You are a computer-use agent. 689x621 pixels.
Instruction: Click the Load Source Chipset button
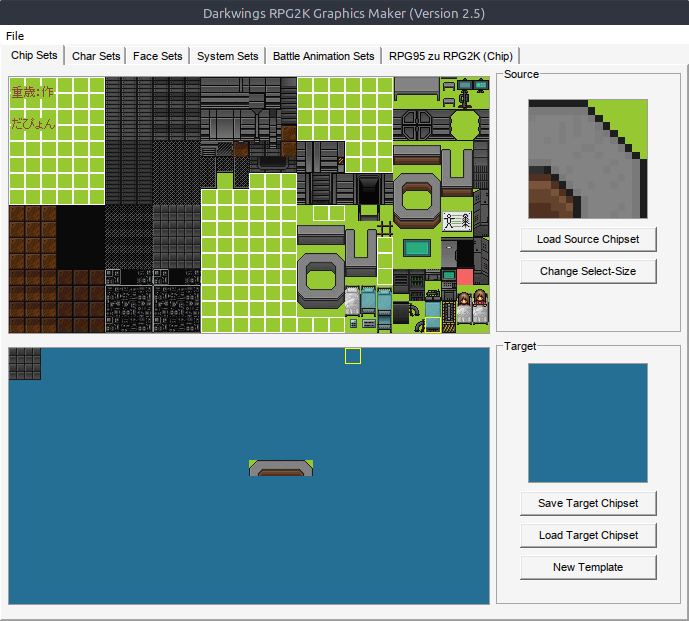point(588,239)
